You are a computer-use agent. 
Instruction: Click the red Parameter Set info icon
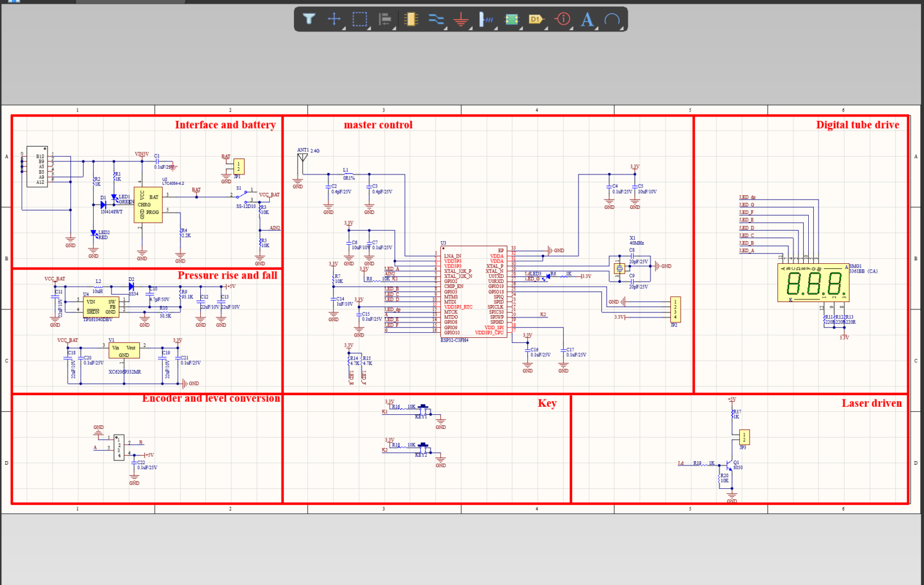click(x=562, y=19)
